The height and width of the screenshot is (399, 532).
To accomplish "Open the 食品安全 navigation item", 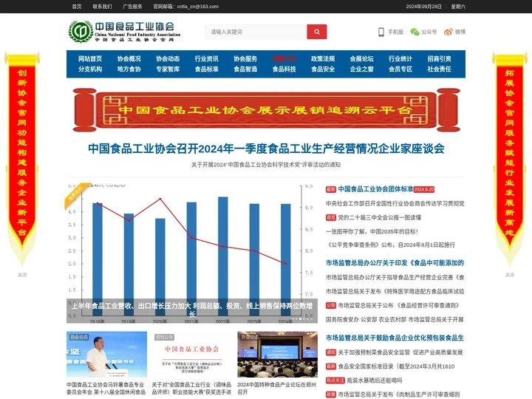I will point(323,69).
